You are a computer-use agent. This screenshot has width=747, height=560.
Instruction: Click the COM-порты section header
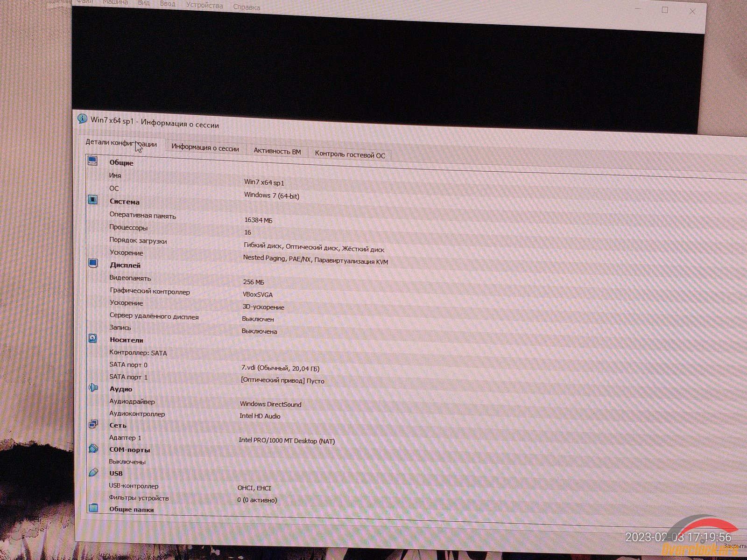pyautogui.click(x=129, y=450)
